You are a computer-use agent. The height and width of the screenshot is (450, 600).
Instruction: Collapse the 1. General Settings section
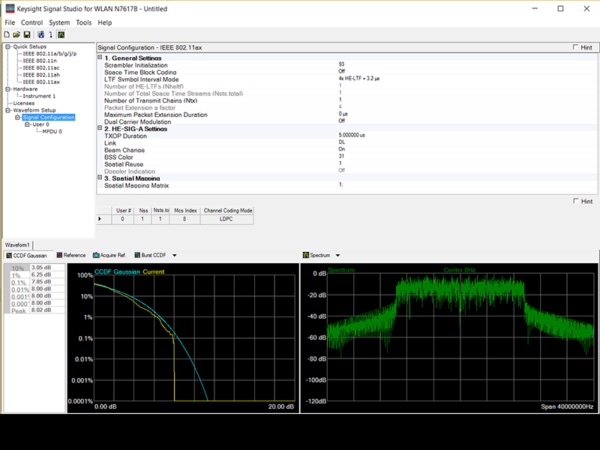100,57
